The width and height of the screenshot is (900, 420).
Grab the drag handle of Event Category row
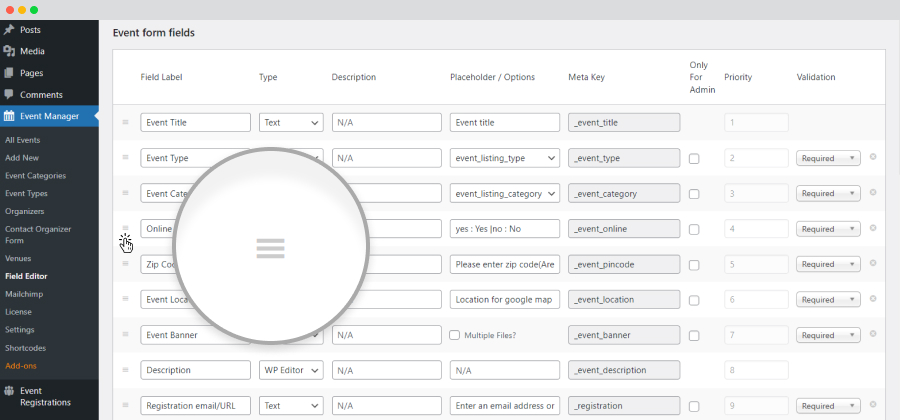(125, 193)
